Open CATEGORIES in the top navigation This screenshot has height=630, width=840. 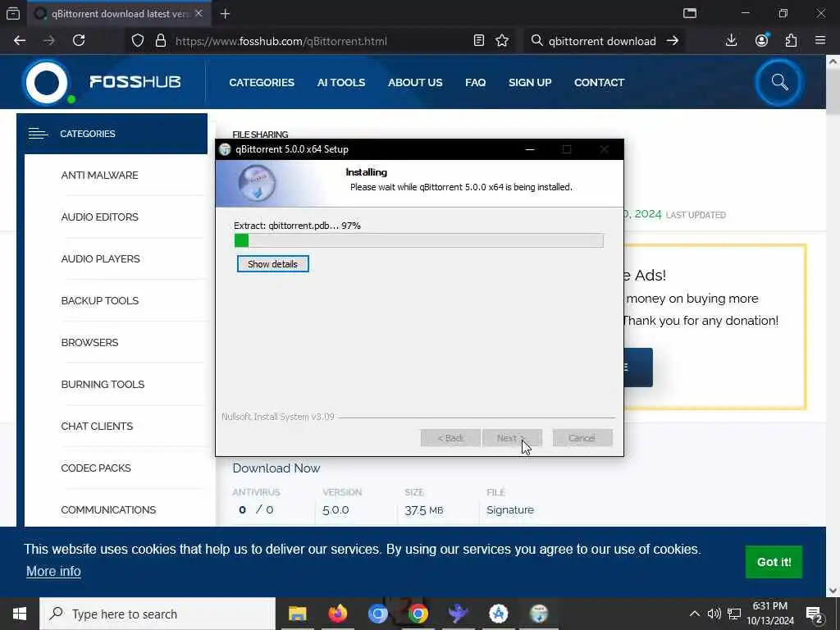pyautogui.click(x=262, y=83)
